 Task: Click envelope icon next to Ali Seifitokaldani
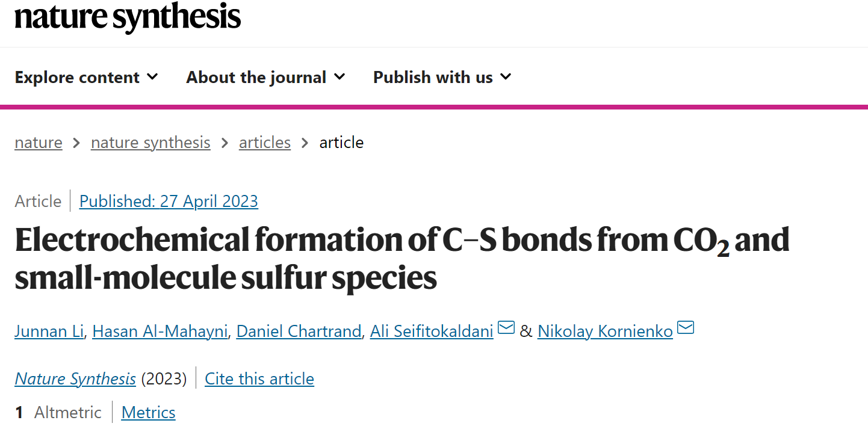click(x=506, y=328)
